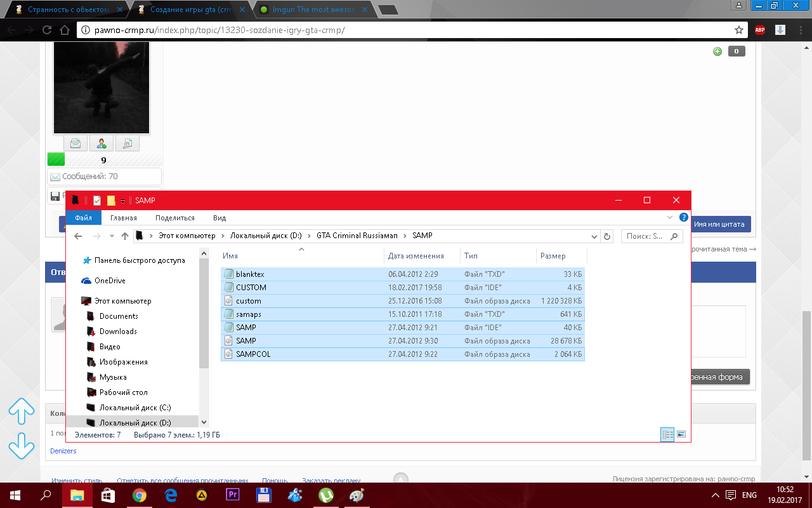Open the Поделиться ribbon tab
The image size is (812, 508).
tap(175, 218)
